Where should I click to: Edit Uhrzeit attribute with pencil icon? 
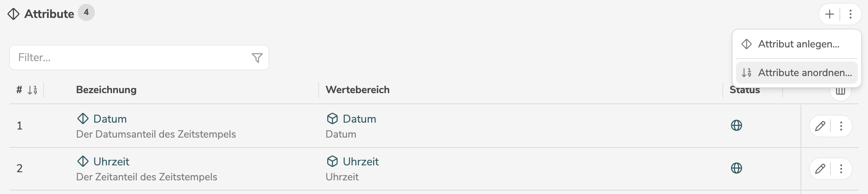820,169
